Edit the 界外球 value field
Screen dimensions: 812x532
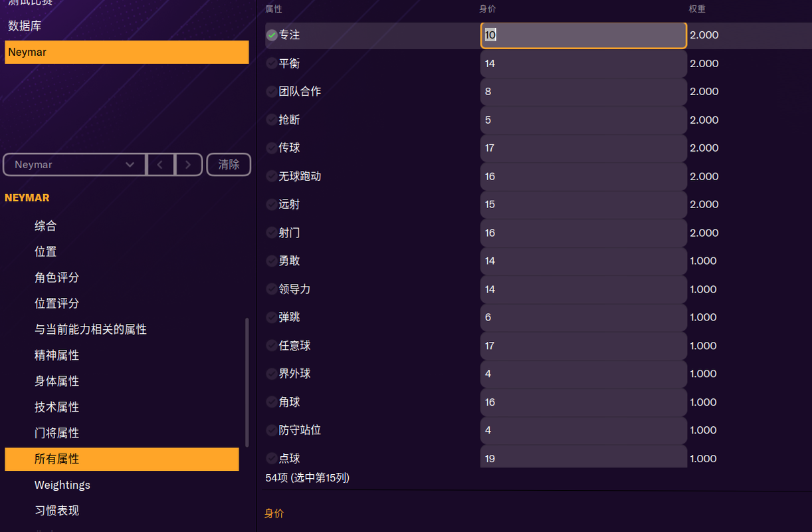tap(583, 374)
